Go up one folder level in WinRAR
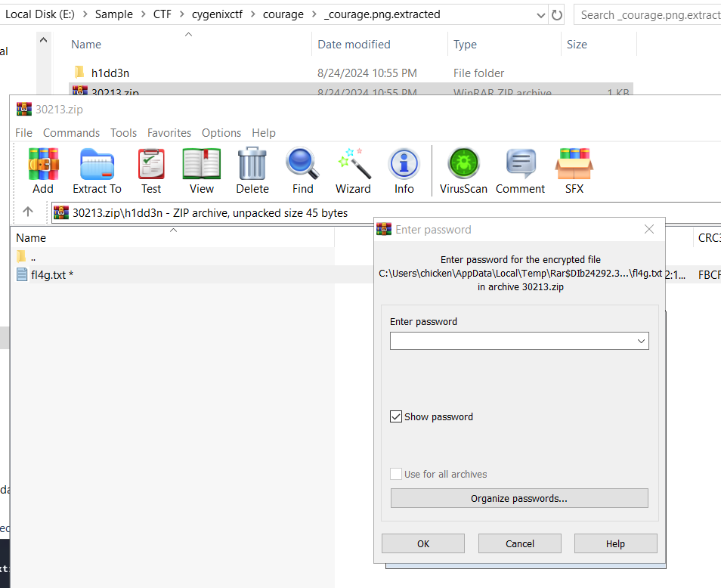The width and height of the screenshot is (721, 588). [x=28, y=212]
